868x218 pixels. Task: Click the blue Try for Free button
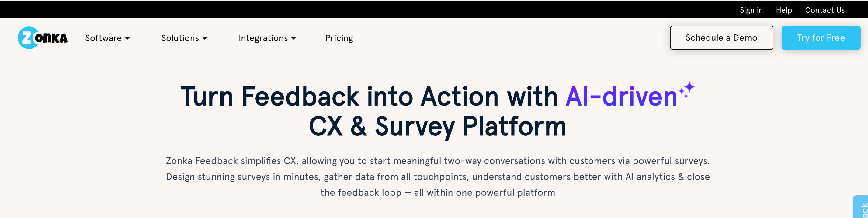tap(821, 38)
